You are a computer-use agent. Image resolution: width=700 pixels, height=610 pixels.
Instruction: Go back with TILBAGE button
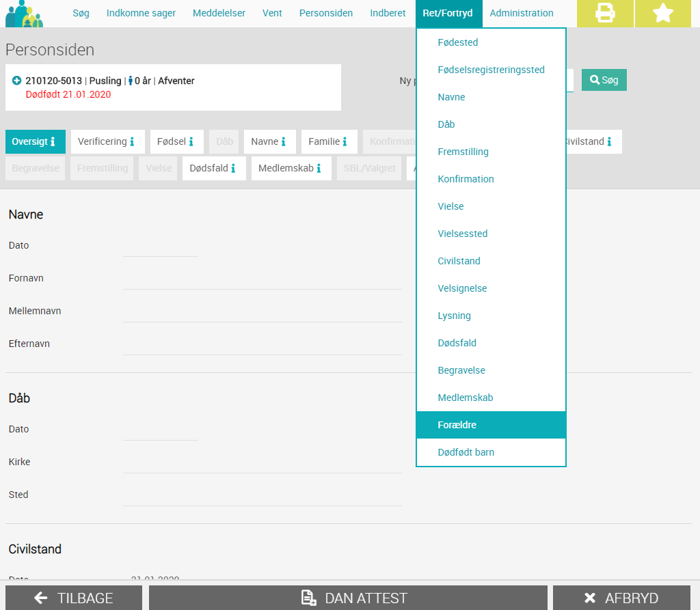pos(74,598)
